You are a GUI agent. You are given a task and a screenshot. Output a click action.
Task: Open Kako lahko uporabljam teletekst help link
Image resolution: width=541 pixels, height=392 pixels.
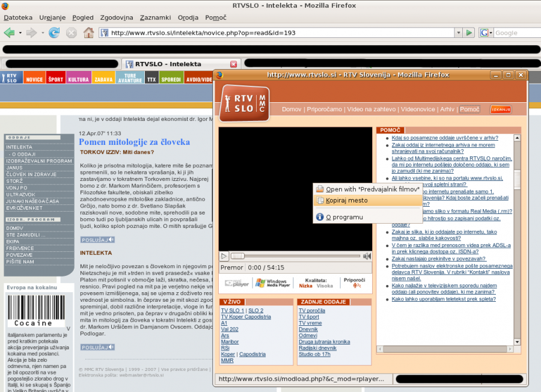444,299
